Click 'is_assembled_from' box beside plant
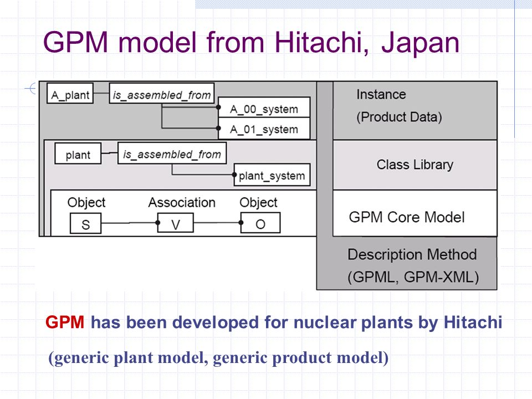The width and height of the screenshot is (532, 399). pyautogui.click(x=172, y=154)
